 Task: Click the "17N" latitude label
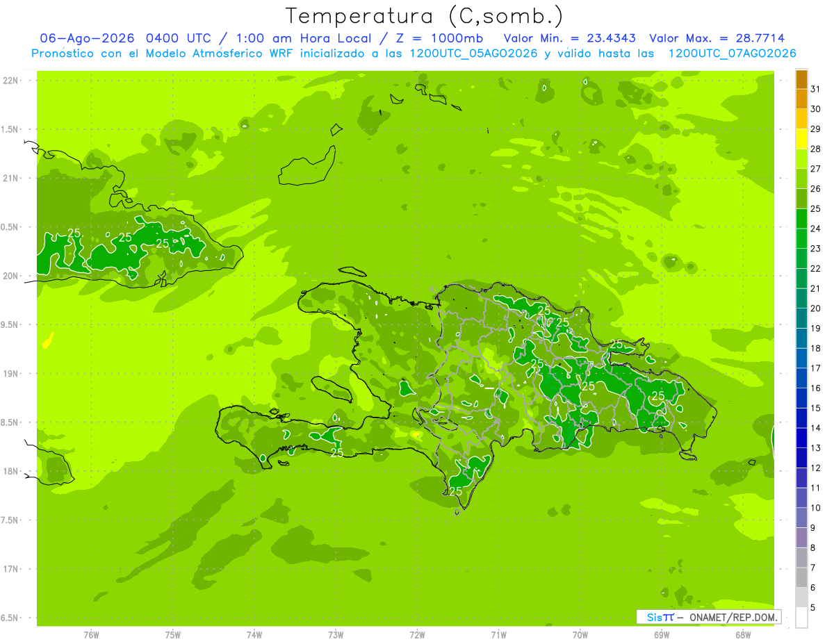[11, 570]
